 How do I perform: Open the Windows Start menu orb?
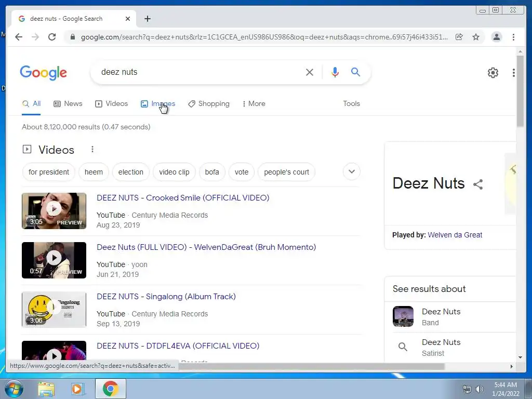tap(14, 389)
